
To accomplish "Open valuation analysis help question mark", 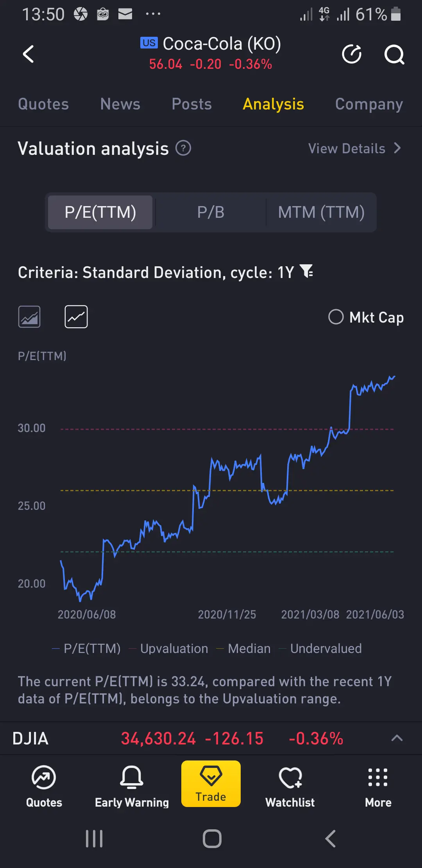I will coord(183,148).
